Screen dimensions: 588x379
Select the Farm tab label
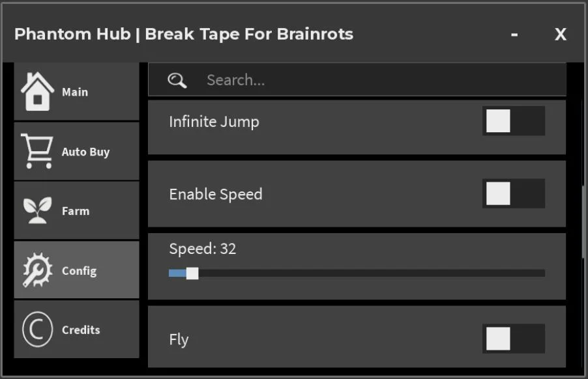click(x=76, y=211)
